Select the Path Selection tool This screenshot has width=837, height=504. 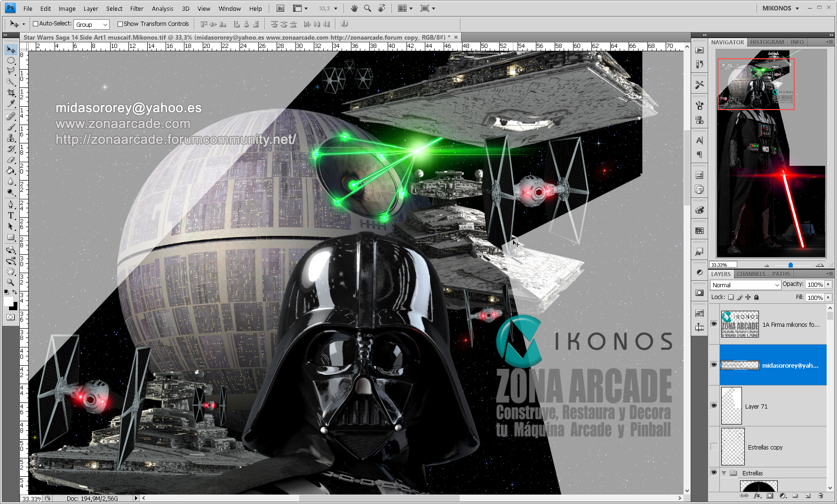(11, 226)
